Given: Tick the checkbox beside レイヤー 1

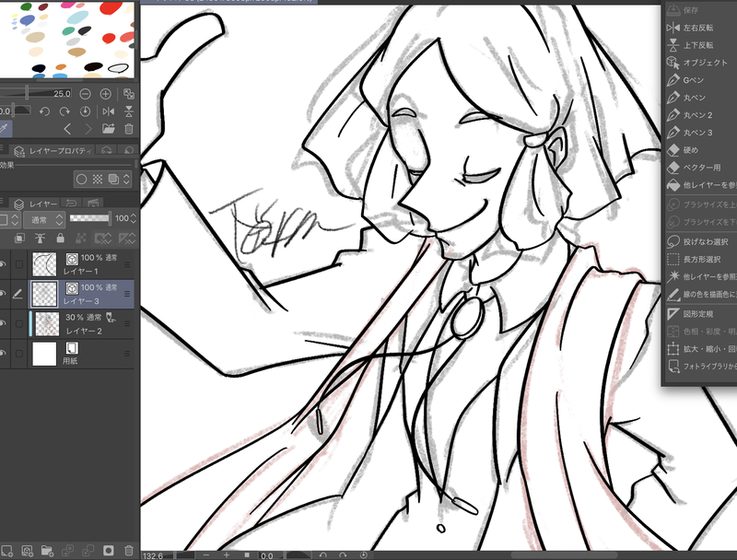Looking at the screenshot, I should tap(19, 264).
